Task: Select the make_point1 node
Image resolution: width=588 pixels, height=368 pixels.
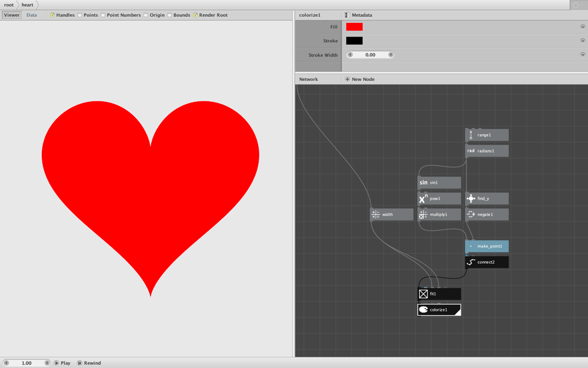Action: tap(487, 246)
